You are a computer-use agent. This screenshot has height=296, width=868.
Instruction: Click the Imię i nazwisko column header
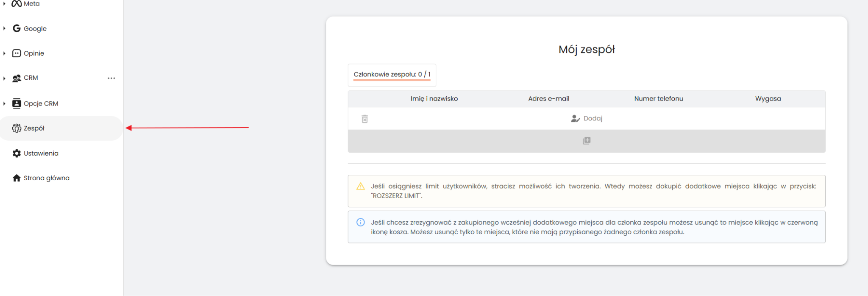(x=434, y=99)
